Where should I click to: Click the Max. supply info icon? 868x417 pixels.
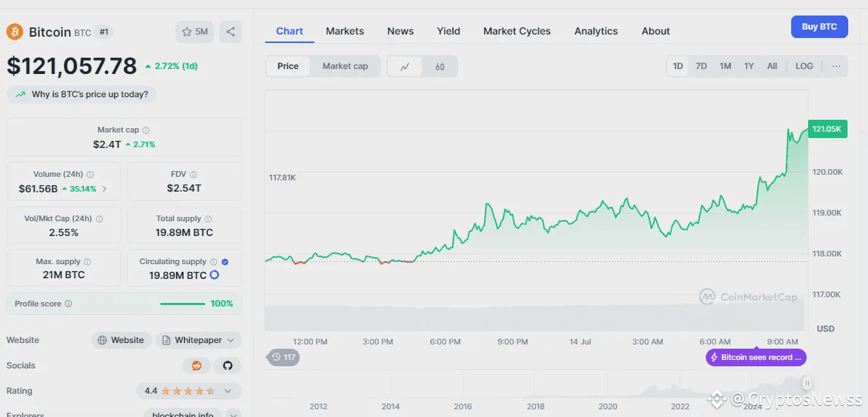click(87, 262)
